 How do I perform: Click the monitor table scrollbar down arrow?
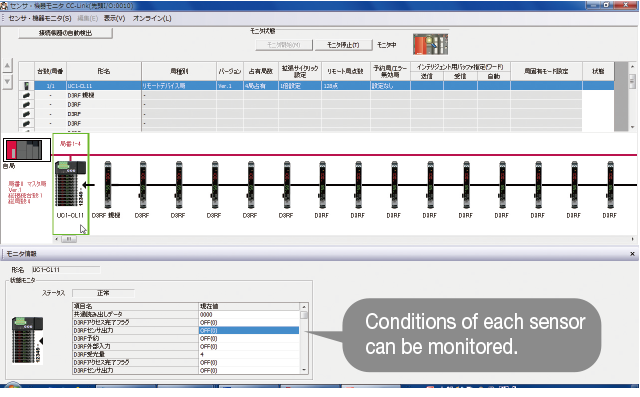coord(304,370)
